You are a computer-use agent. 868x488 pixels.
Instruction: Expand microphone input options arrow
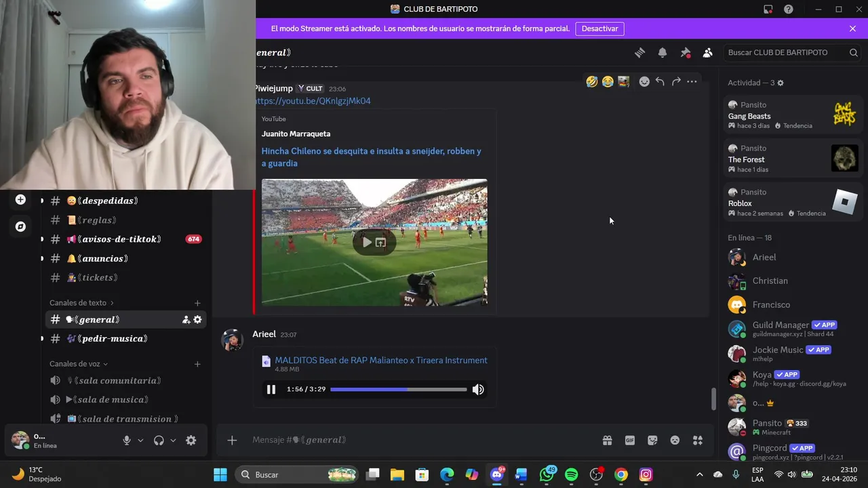[x=140, y=441]
